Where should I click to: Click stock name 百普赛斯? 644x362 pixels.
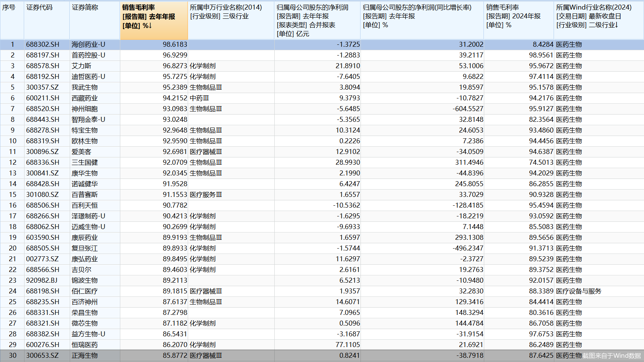(85, 195)
